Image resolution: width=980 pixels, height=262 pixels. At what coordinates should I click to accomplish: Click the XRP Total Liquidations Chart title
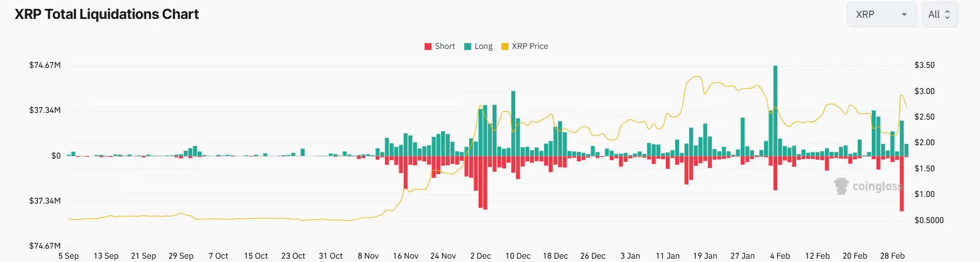pos(107,14)
